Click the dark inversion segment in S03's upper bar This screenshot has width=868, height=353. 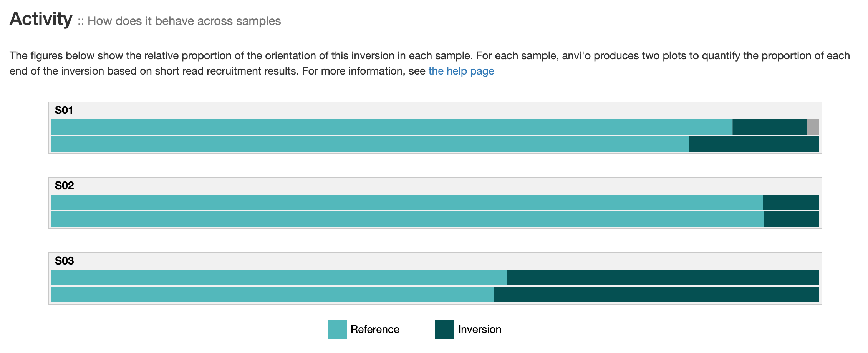point(663,278)
